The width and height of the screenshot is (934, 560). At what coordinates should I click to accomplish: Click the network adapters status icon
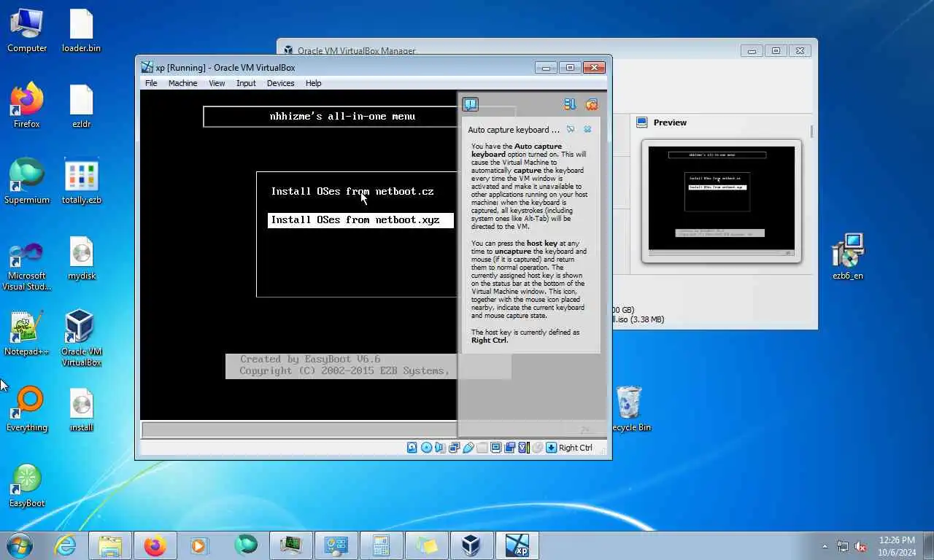pyautogui.click(x=454, y=448)
